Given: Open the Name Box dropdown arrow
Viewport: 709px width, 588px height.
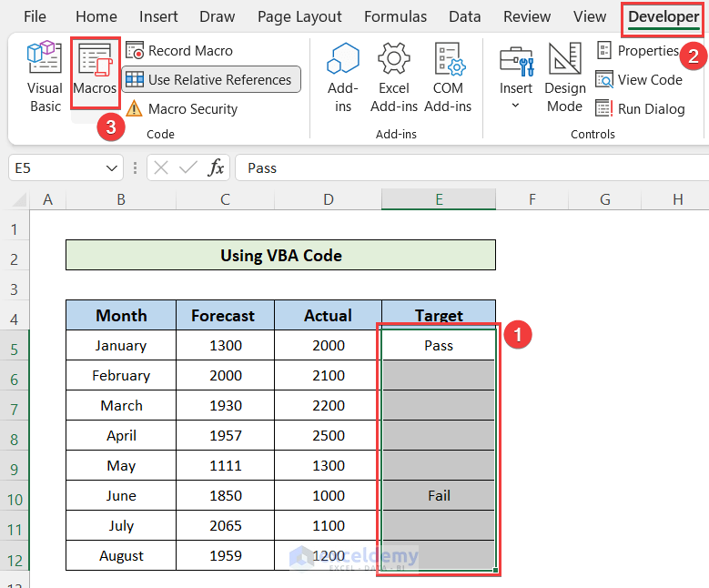Looking at the screenshot, I should (112, 167).
